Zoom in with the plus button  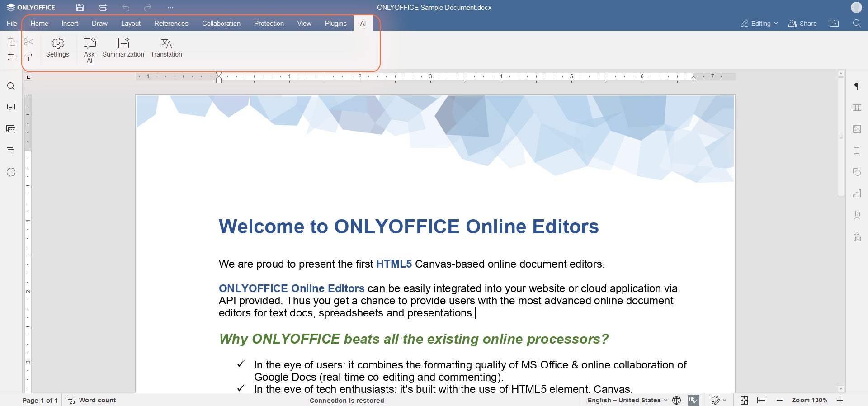(840, 400)
